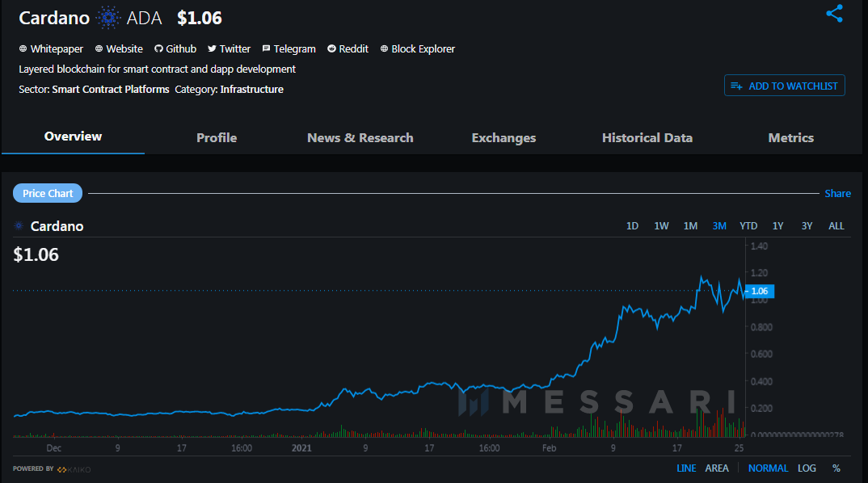
Task: Select the YTD time range
Action: (x=748, y=226)
